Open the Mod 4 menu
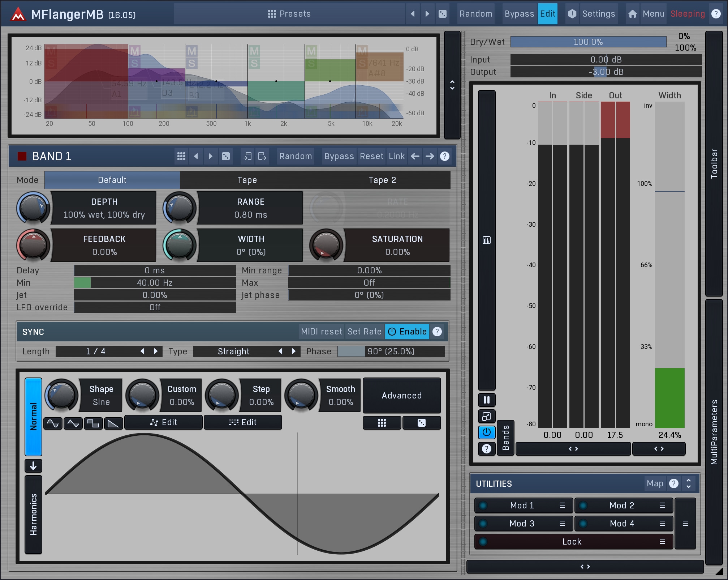 coord(663,523)
